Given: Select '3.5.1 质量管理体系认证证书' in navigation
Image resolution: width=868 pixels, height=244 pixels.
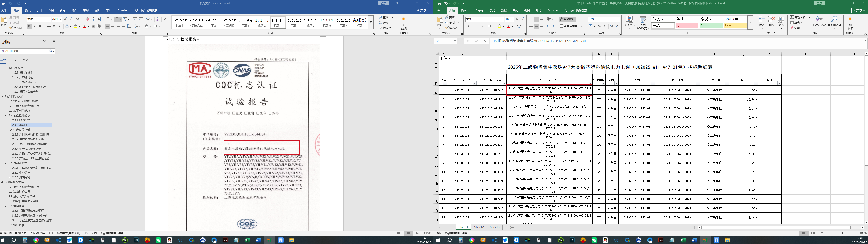Looking at the screenshot, I should click(29, 211).
